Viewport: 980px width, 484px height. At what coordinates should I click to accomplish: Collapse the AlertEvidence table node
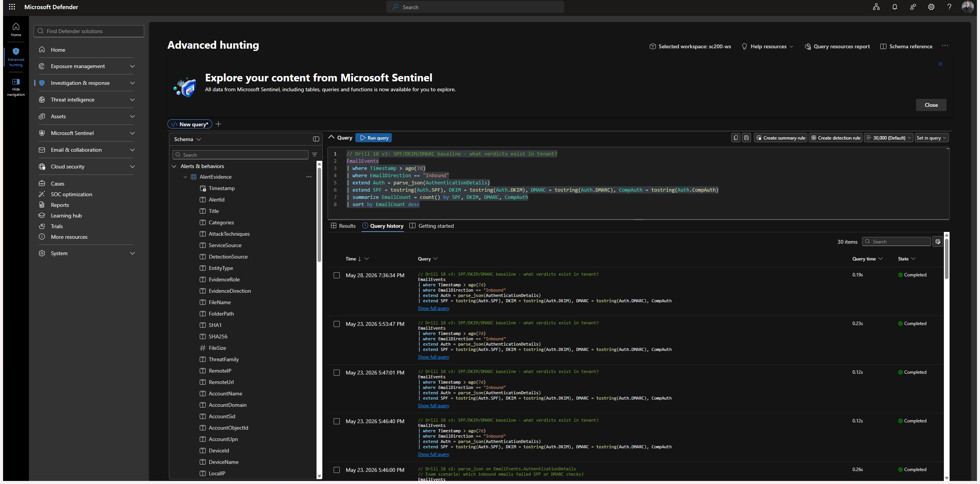(185, 177)
